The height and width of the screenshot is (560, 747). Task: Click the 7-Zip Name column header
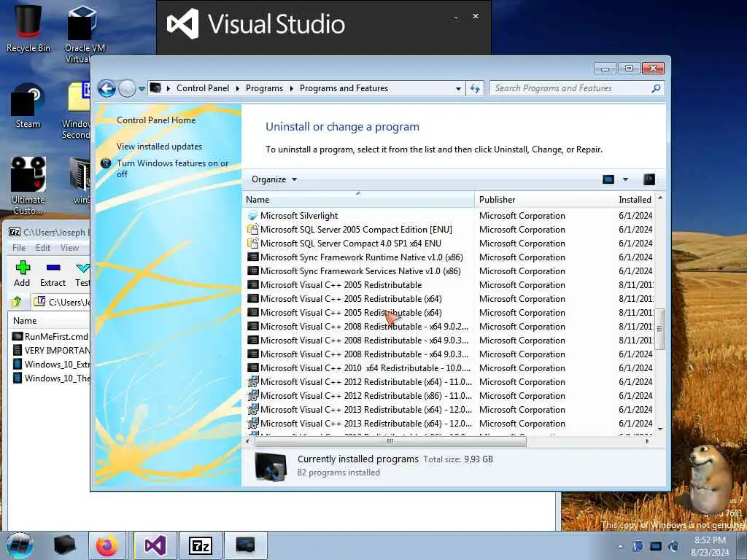point(50,321)
